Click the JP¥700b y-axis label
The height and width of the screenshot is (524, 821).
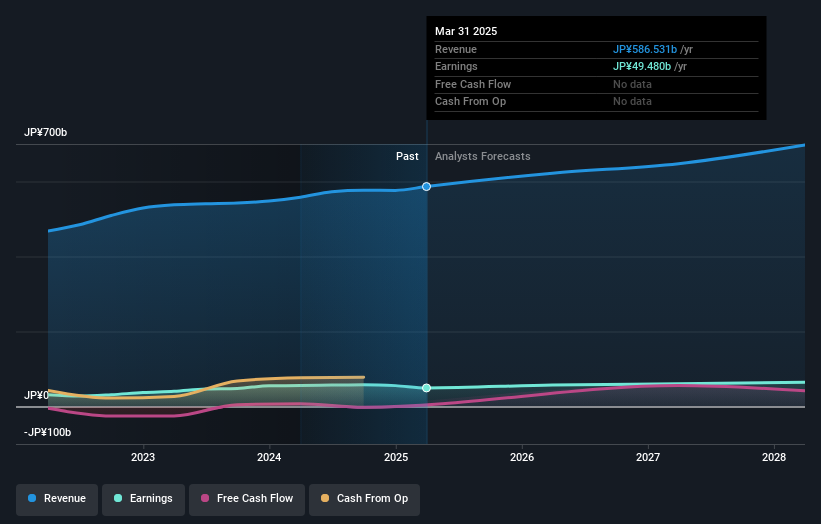[x=46, y=132]
